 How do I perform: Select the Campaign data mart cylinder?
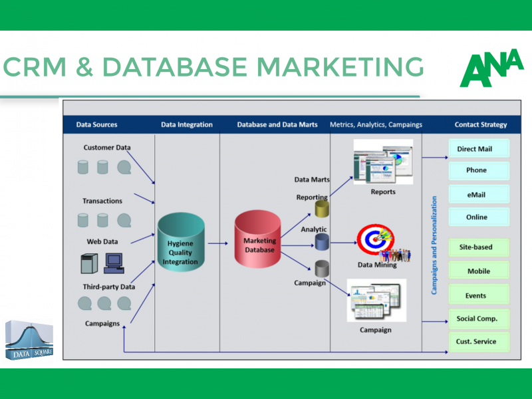tap(320, 269)
